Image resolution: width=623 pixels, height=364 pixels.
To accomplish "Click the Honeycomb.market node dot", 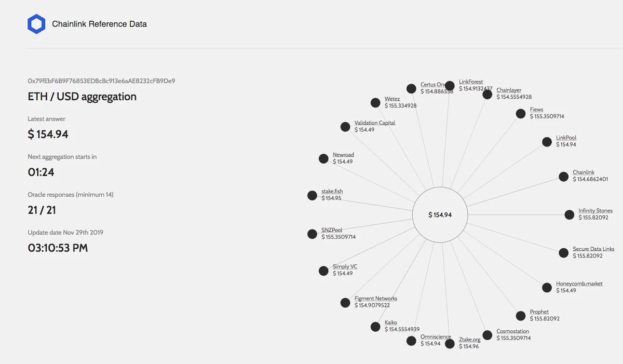I will [547, 288].
